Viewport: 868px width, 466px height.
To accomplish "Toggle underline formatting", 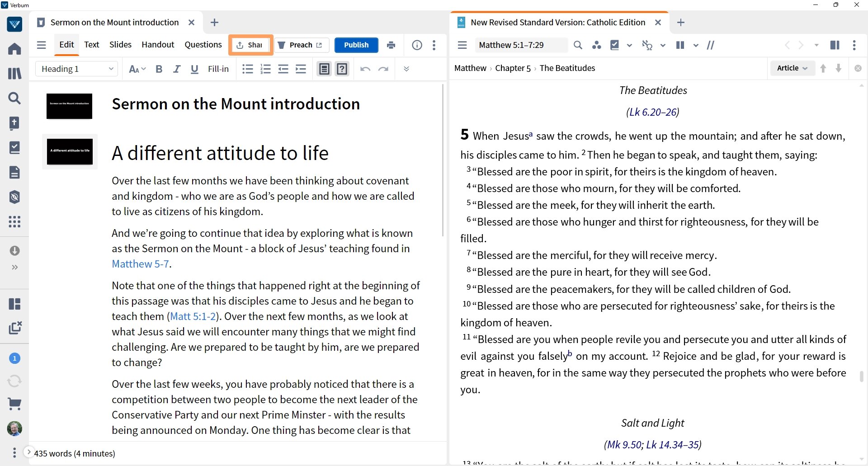I will point(194,69).
